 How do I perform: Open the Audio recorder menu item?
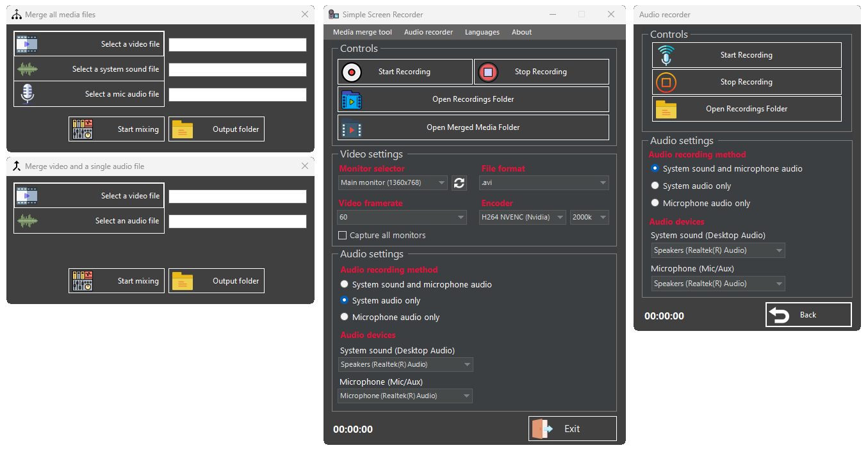[428, 32]
